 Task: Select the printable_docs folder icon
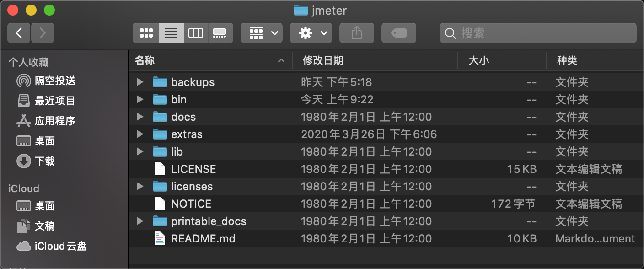(x=160, y=221)
